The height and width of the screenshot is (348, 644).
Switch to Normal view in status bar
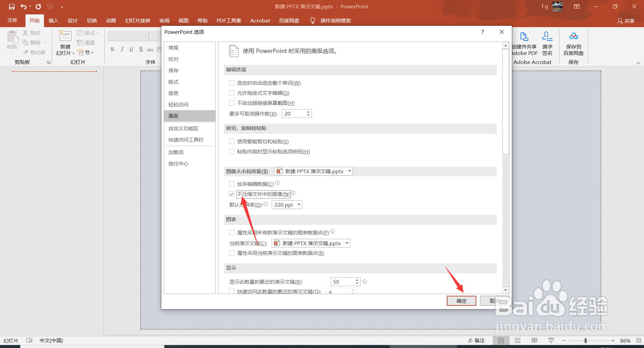(501, 341)
